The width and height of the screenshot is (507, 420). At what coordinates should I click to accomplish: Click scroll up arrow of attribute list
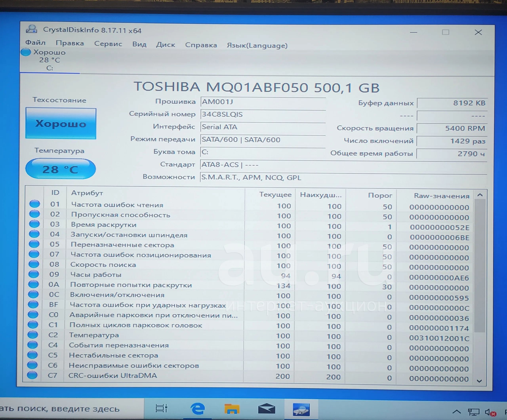click(480, 195)
